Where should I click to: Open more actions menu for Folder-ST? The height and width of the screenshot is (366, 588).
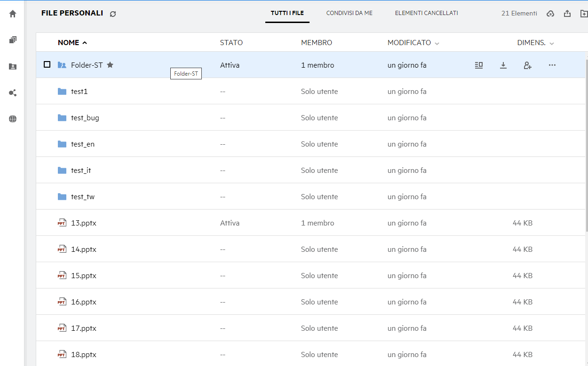coord(552,65)
